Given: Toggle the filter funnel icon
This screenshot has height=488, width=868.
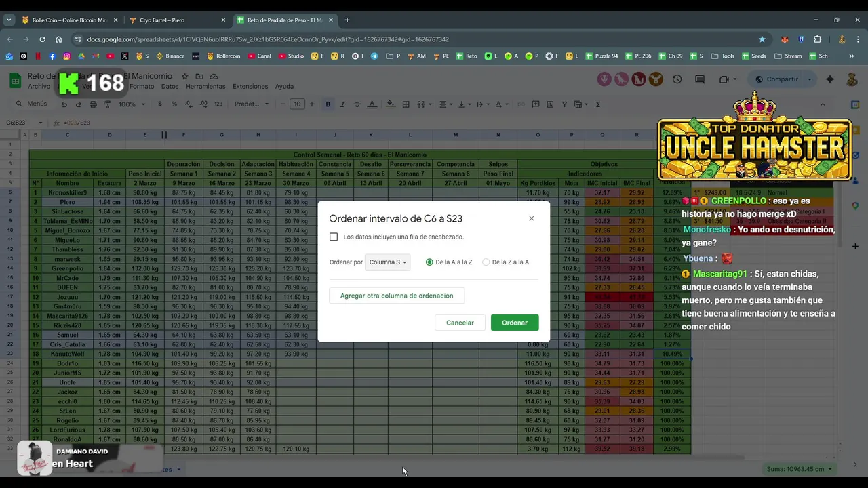Looking at the screenshot, I should click(x=564, y=104).
